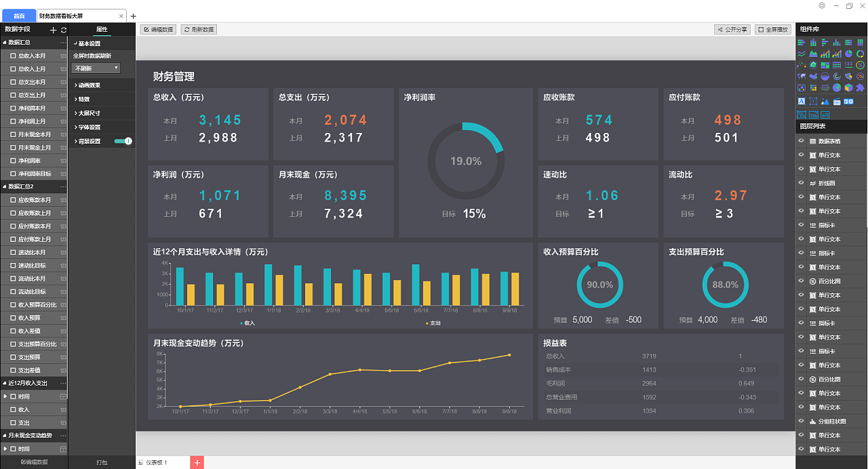868x469 pixels.
Task: Insert area chart from component library
Action: point(813,54)
